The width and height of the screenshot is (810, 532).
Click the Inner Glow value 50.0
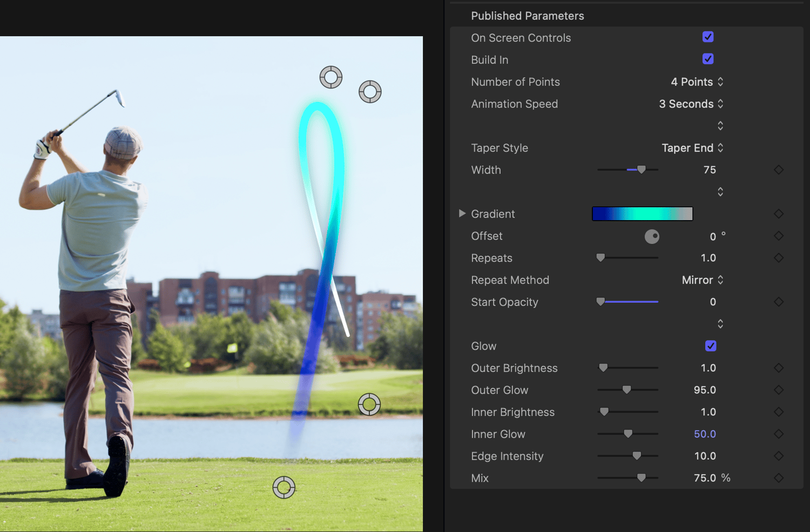pos(705,434)
